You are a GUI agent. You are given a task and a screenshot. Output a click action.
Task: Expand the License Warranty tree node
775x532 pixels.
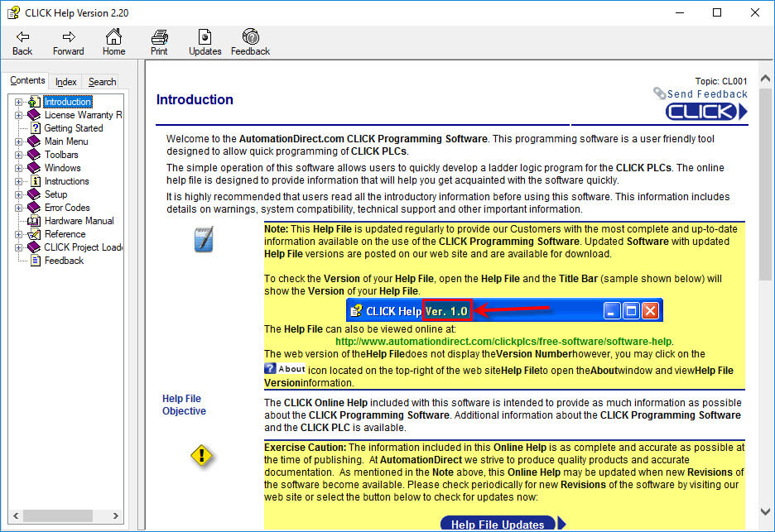(x=18, y=116)
